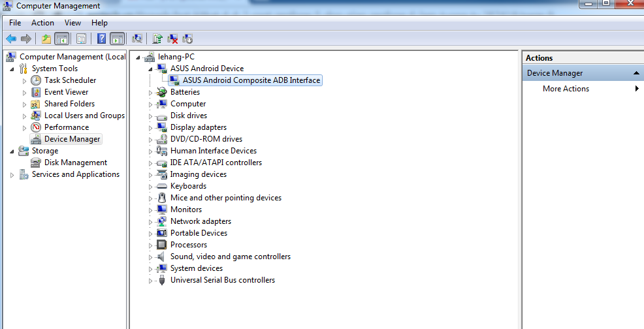
Task: Expand Universal Serial Bus controllers arrow
Action: [x=151, y=281]
